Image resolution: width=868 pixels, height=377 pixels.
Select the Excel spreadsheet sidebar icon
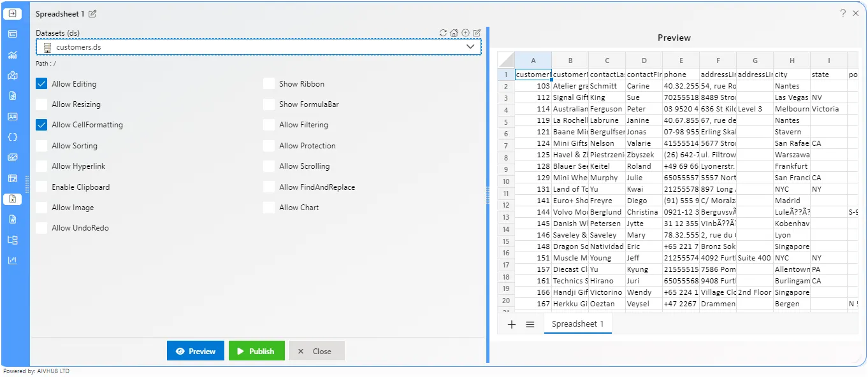coord(12,199)
